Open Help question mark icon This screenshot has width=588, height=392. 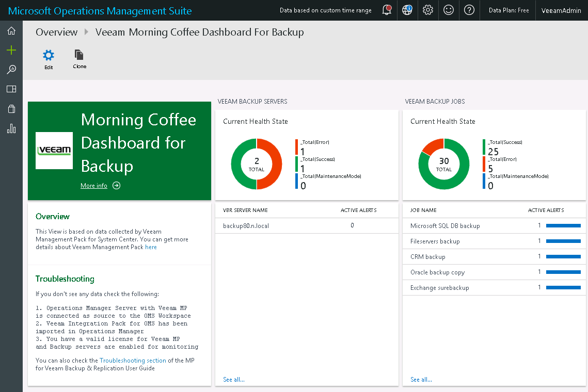pos(469,10)
